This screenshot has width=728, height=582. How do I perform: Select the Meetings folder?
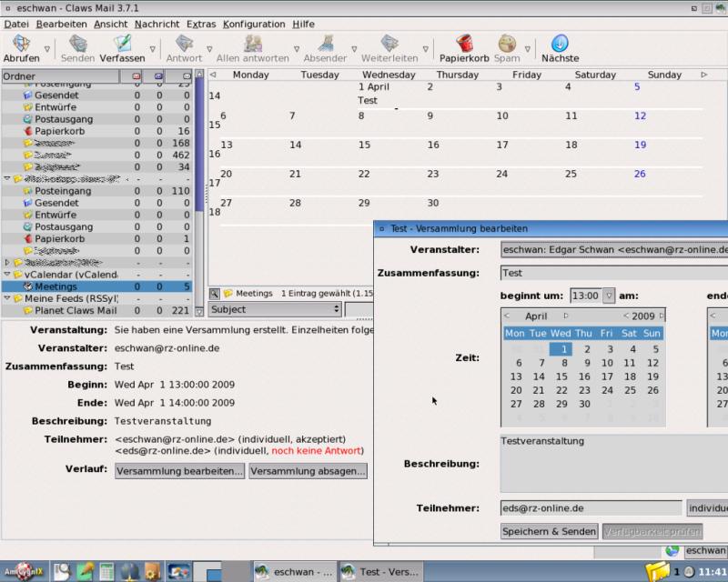point(56,286)
